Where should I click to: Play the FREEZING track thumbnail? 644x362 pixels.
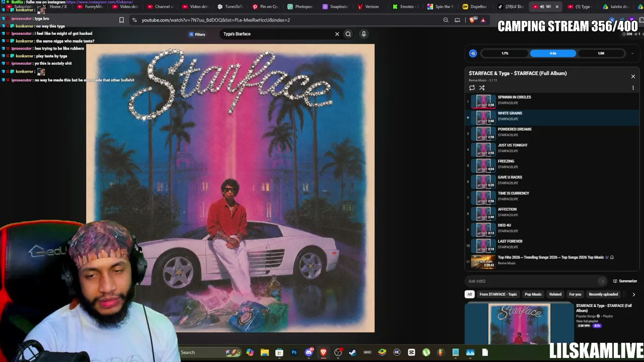coord(483,165)
